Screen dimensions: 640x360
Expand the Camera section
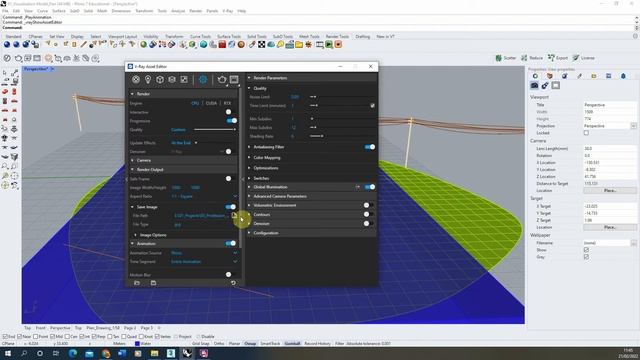[x=132, y=160]
